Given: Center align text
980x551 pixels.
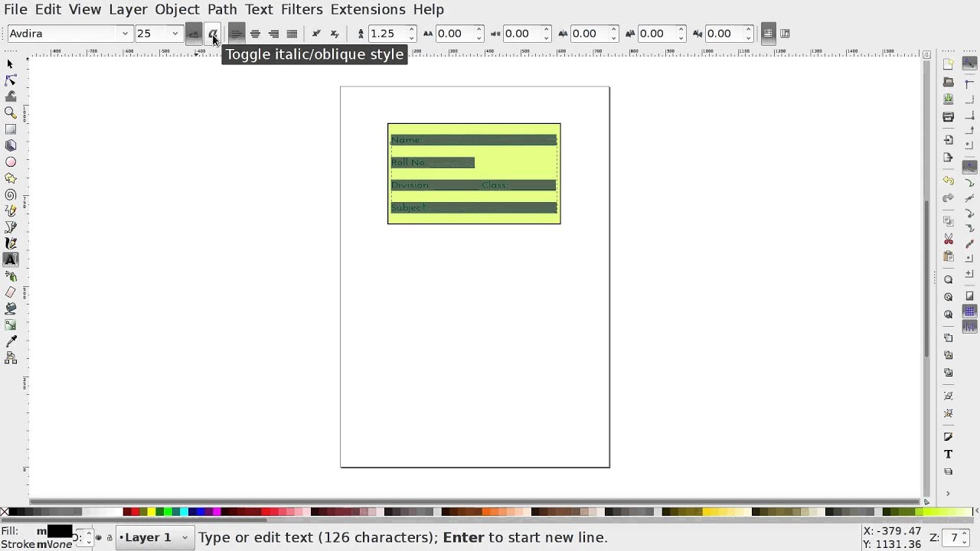Looking at the screenshot, I should pyautogui.click(x=255, y=34).
